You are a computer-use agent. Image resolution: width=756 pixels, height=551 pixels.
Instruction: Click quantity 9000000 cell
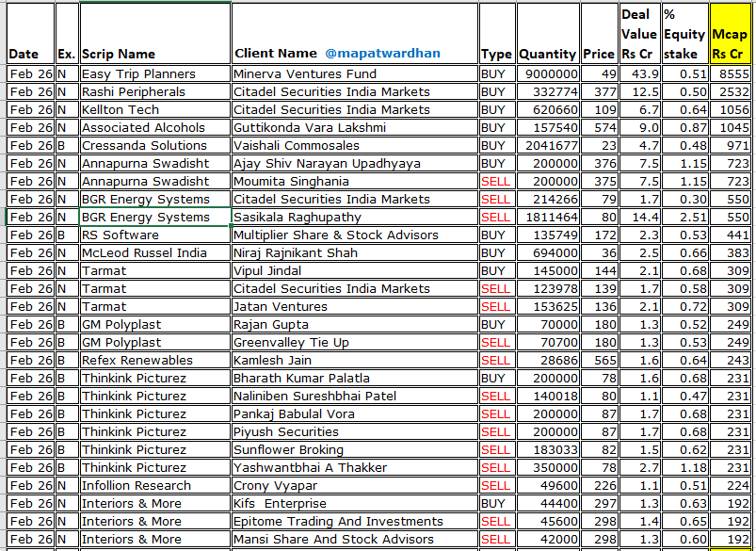point(548,73)
